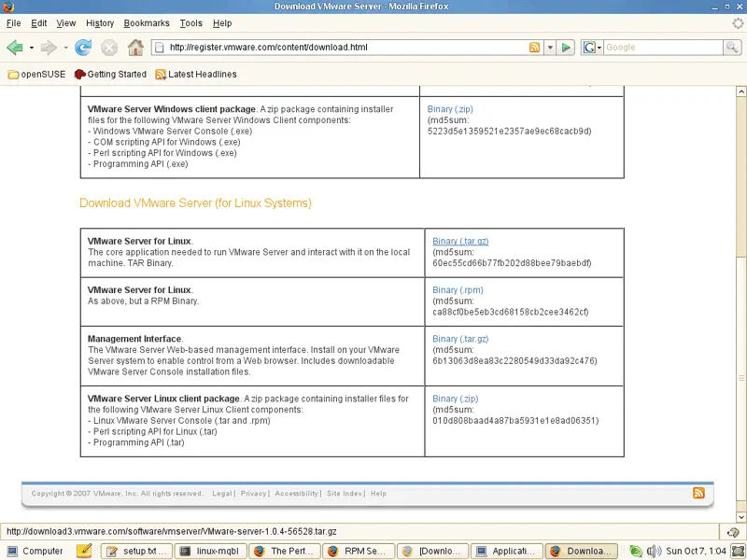Open the File menu
The height and width of the screenshot is (560, 747).
tap(13, 22)
